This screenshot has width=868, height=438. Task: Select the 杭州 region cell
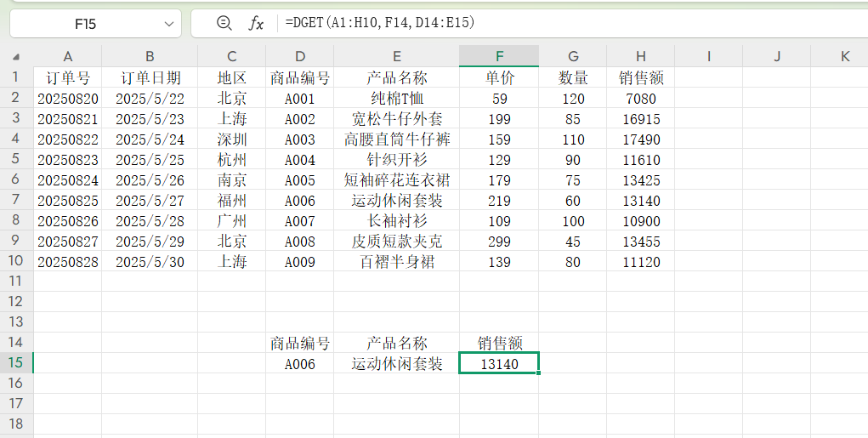coord(231,160)
